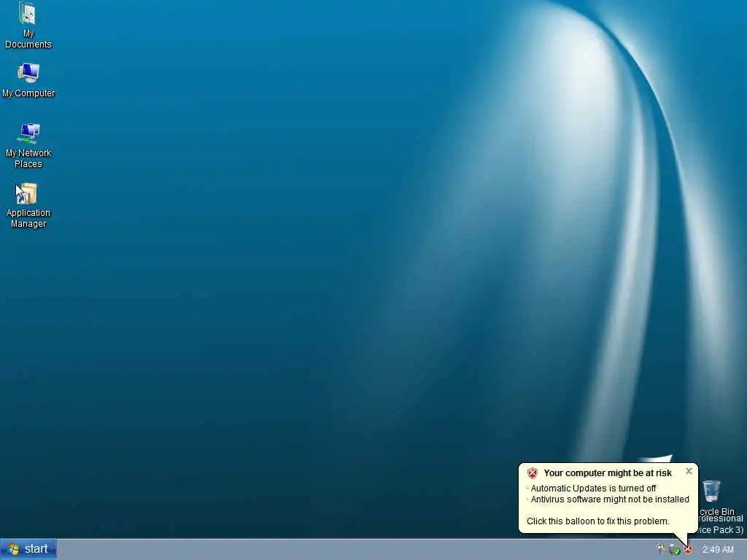Click the 2:49 AM taskbar clock
Screen dimensions: 747x560
click(x=718, y=550)
